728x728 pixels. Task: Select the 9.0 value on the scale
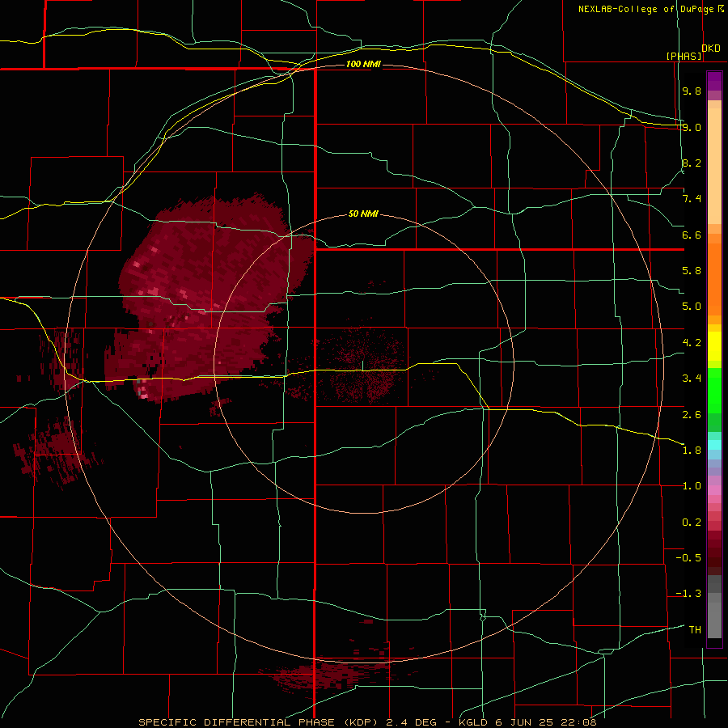692,127
